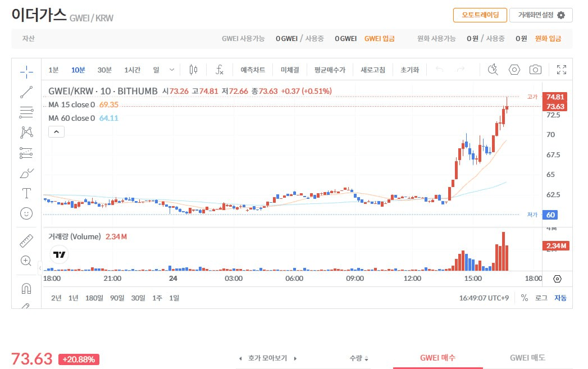Screen dimensions: 588x369
Task: Enter fullscreen chart mode
Action: (x=561, y=70)
